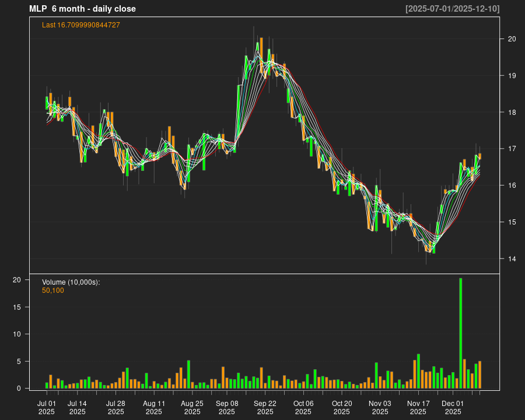Click the chart title "MLP 6 month - daily close"

pos(82,9)
